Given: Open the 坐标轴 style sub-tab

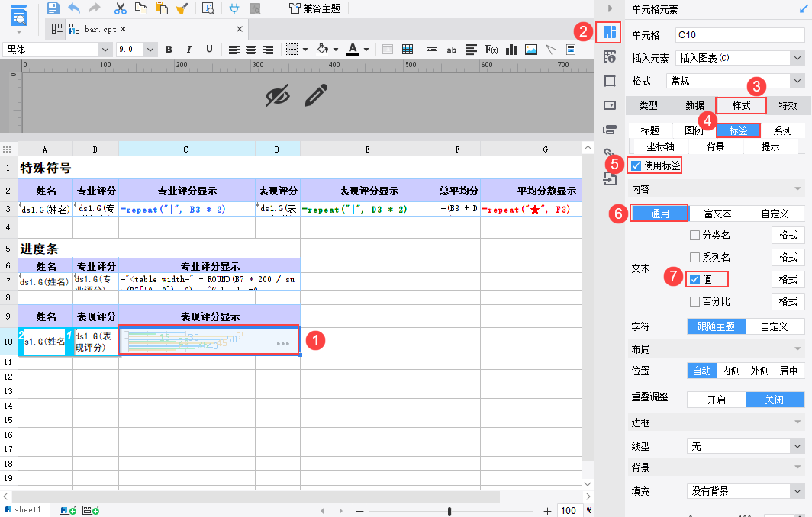Looking at the screenshot, I should 660,147.
